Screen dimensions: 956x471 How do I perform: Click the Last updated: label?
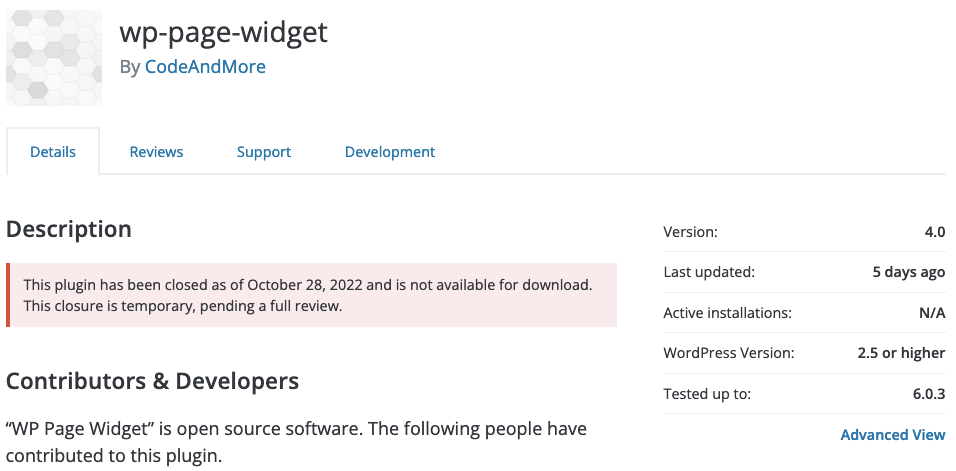(709, 272)
